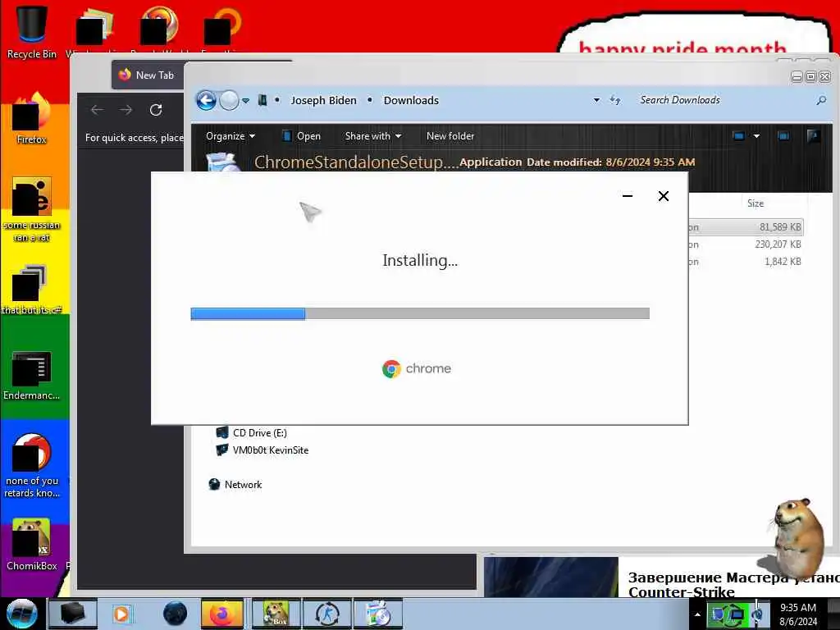Image resolution: width=840 pixels, height=630 pixels.
Task: Click the volume icon in system tray
Action: click(757, 614)
